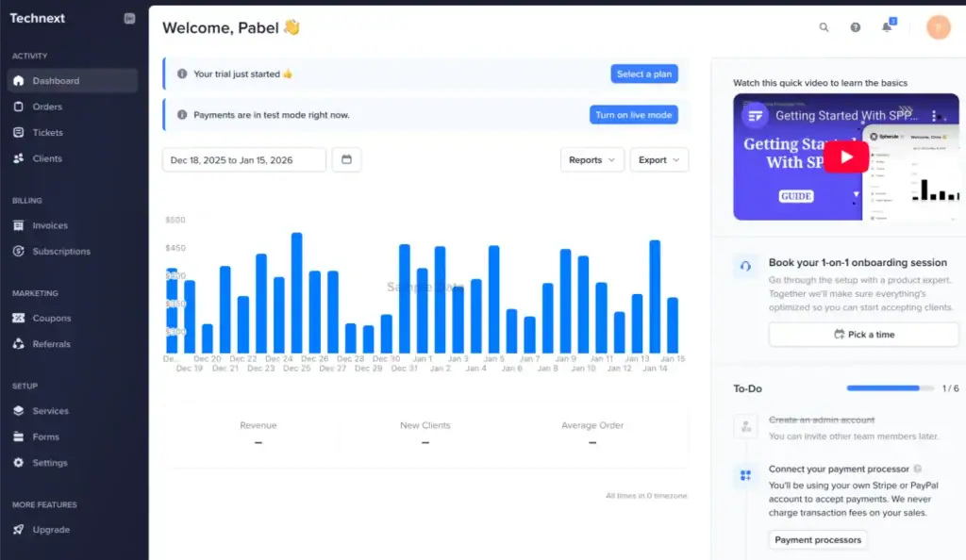Click the Pick a time button
This screenshot has height=560, width=966.
coord(863,335)
